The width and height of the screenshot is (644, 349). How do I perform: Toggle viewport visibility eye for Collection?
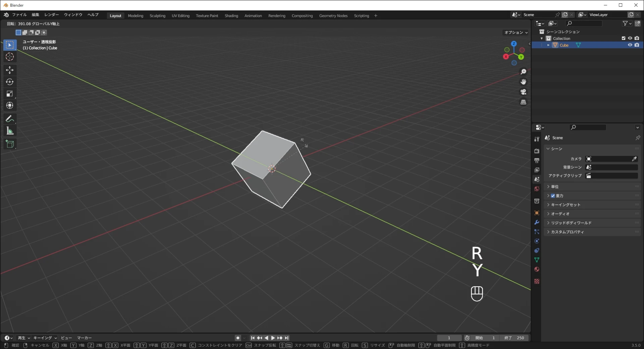click(630, 38)
